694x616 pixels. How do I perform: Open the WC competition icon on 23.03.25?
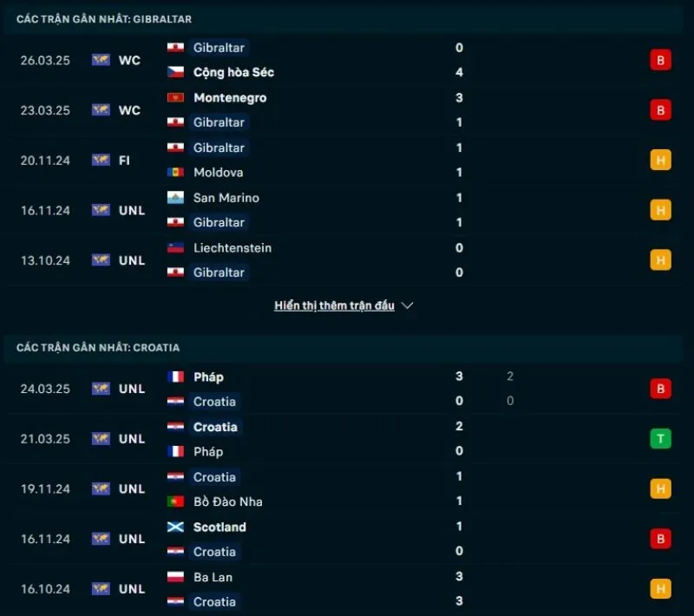101,110
